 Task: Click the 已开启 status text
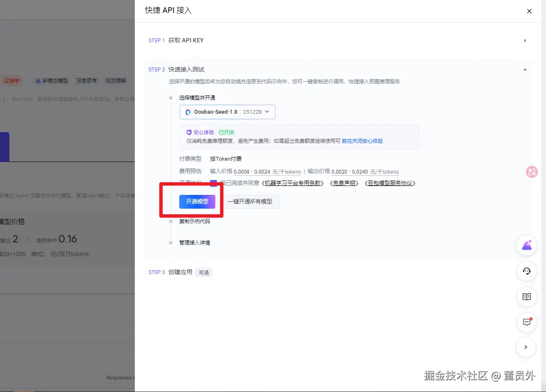point(226,133)
